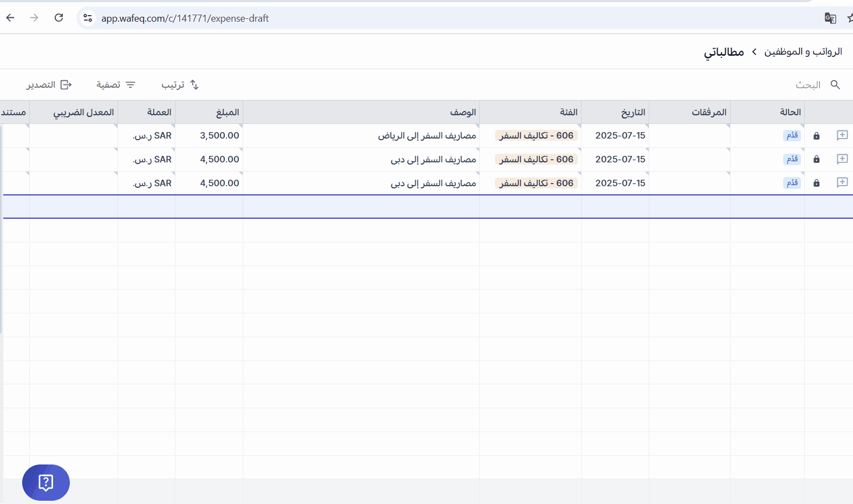
Task: Select the المعدل الضريبي column header
Action: pos(74,112)
